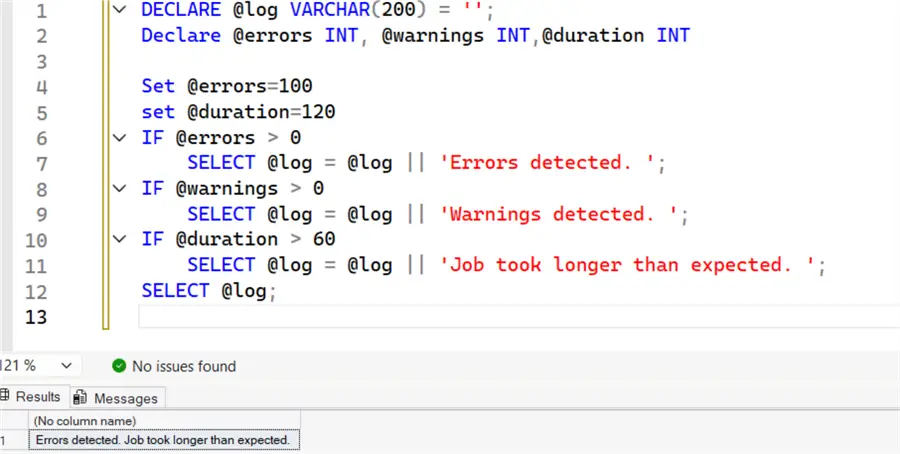The image size is (900, 454).
Task: Select row 1 header in results grid
Action: (x=14, y=440)
